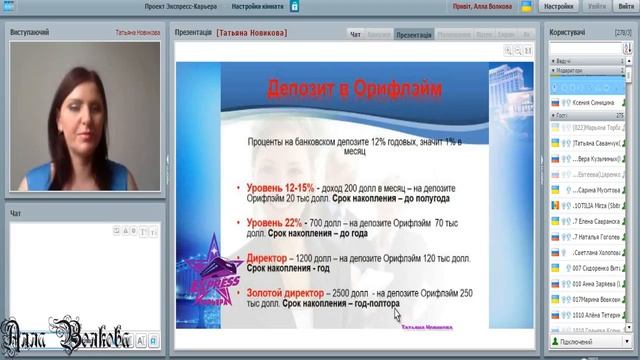Click the presentation slide area

pos(354,195)
